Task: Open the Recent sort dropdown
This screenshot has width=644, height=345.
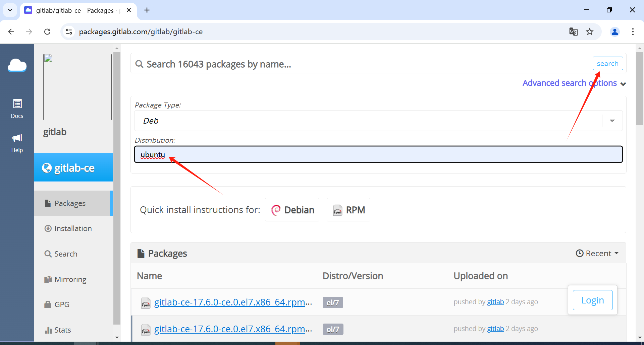Action: coord(597,253)
